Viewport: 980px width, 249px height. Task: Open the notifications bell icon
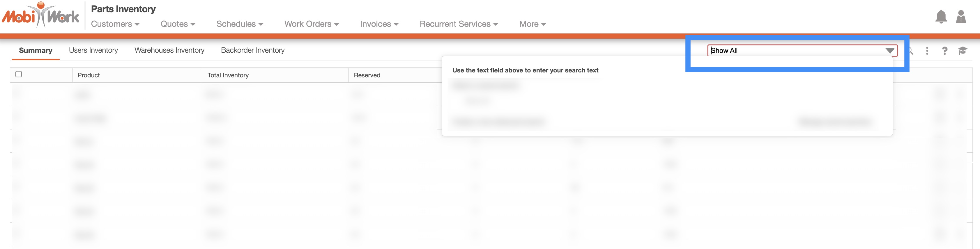click(941, 17)
